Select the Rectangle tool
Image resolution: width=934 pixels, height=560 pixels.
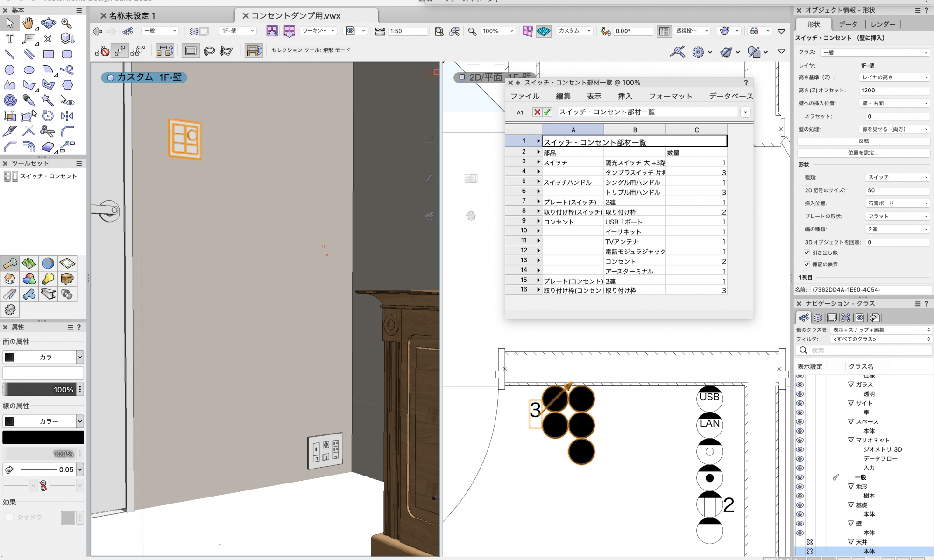(x=48, y=54)
